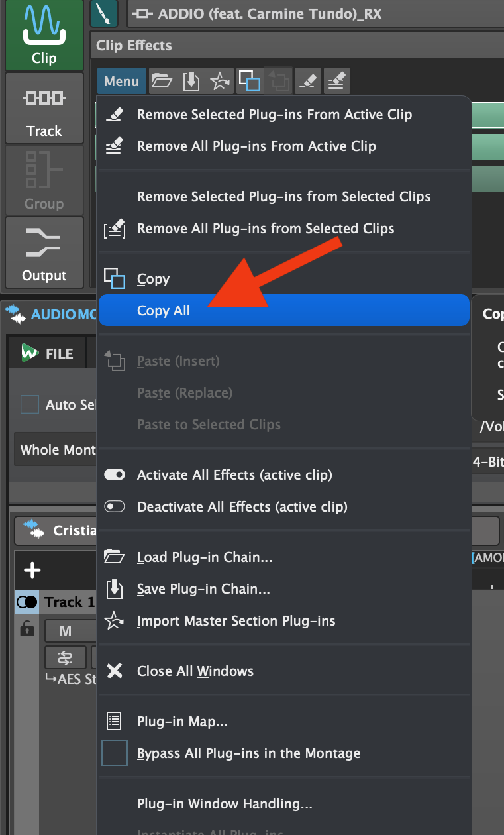The width and height of the screenshot is (504, 835).
Task: Switch to the Track inspector tab
Action: (x=44, y=109)
